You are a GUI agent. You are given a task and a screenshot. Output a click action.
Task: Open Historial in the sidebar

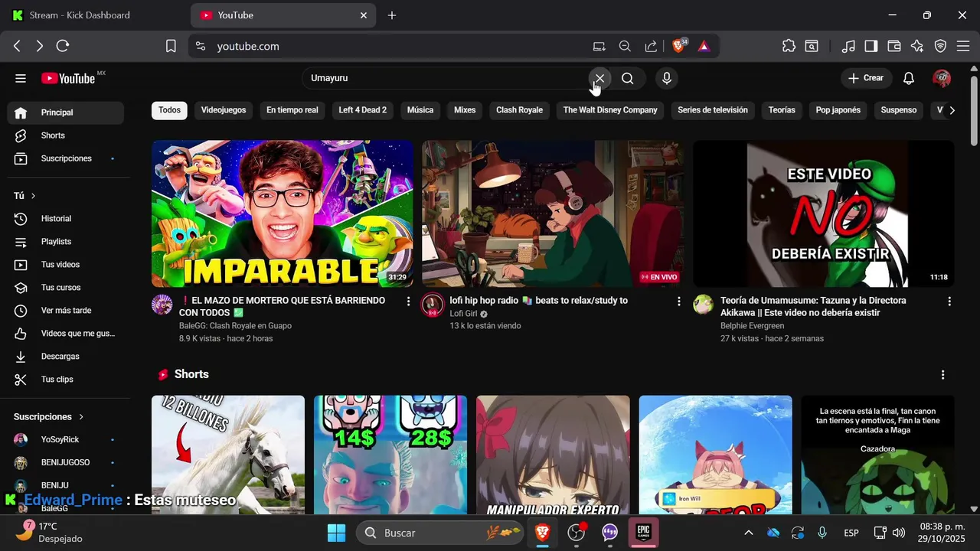(66, 219)
